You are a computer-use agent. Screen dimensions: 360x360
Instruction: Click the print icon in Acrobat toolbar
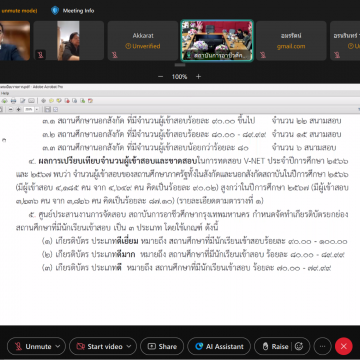point(13,101)
